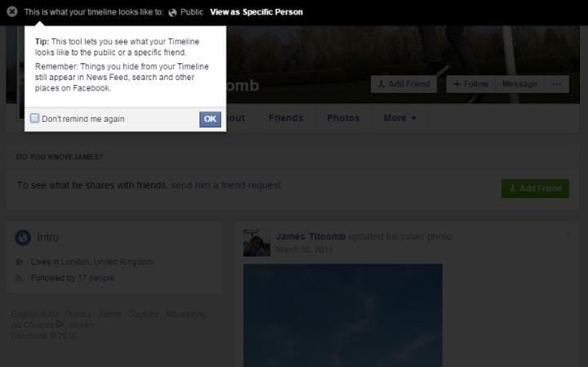Open the three-dots more actions button
Screen dimensions: 588x367
[x=557, y=84]
